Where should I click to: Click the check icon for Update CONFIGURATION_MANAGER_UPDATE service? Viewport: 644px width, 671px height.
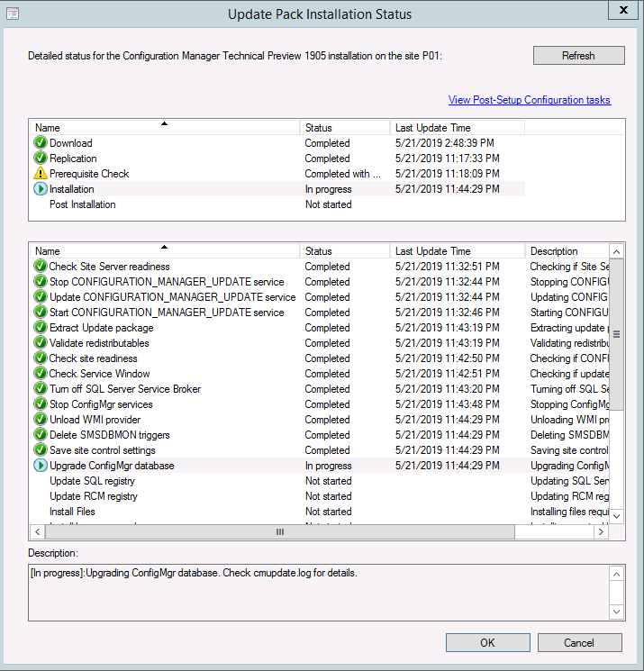41,297
